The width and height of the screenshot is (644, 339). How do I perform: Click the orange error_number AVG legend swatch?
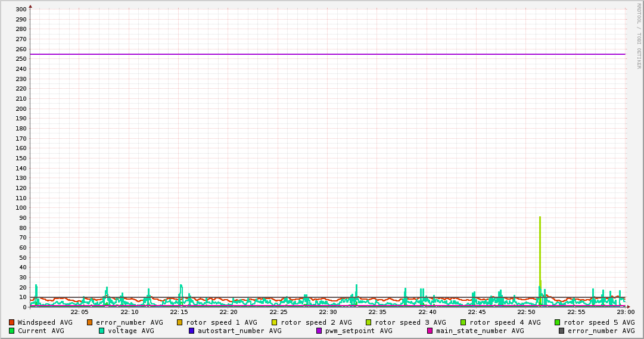(x=90, y=322)
